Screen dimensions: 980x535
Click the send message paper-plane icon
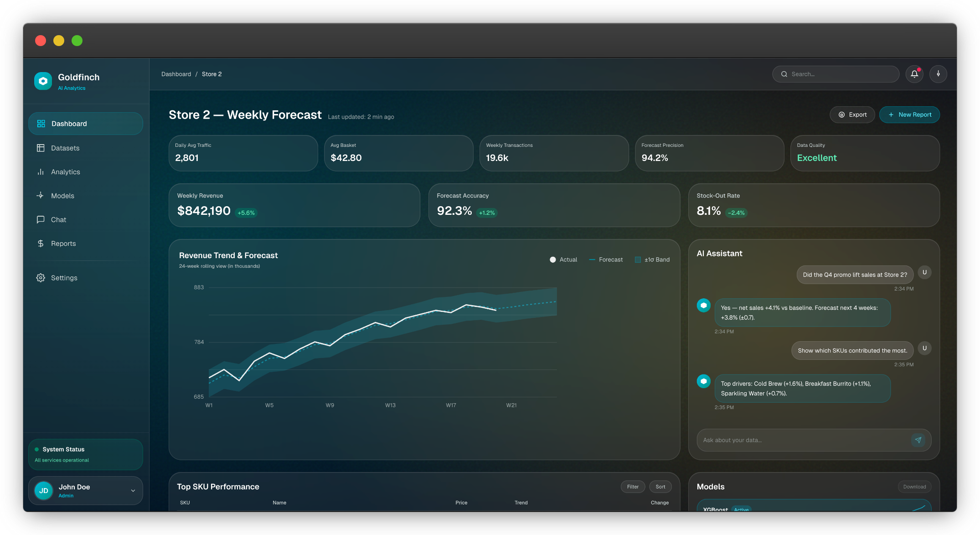click(x=918, y=440)
